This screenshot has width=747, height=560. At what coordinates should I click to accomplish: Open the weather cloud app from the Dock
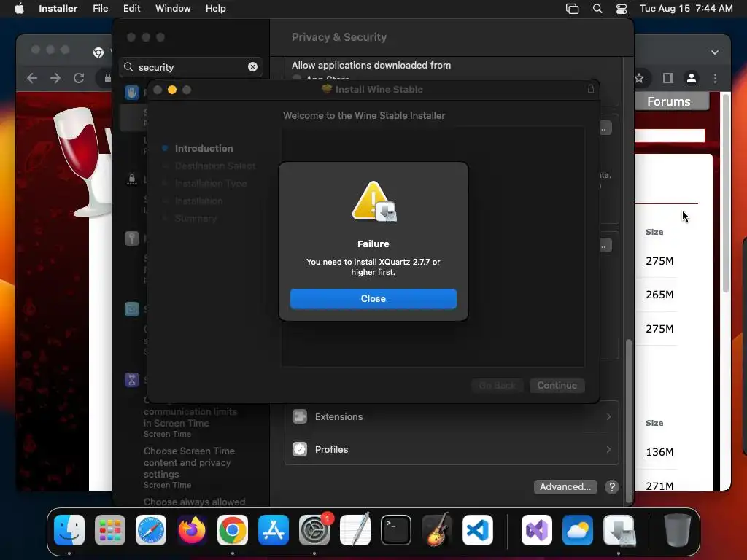click(x=578, y=530)
